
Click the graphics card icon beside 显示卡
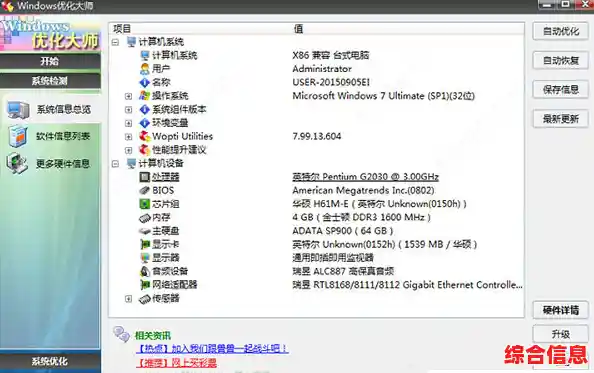[x=144, y=244]
